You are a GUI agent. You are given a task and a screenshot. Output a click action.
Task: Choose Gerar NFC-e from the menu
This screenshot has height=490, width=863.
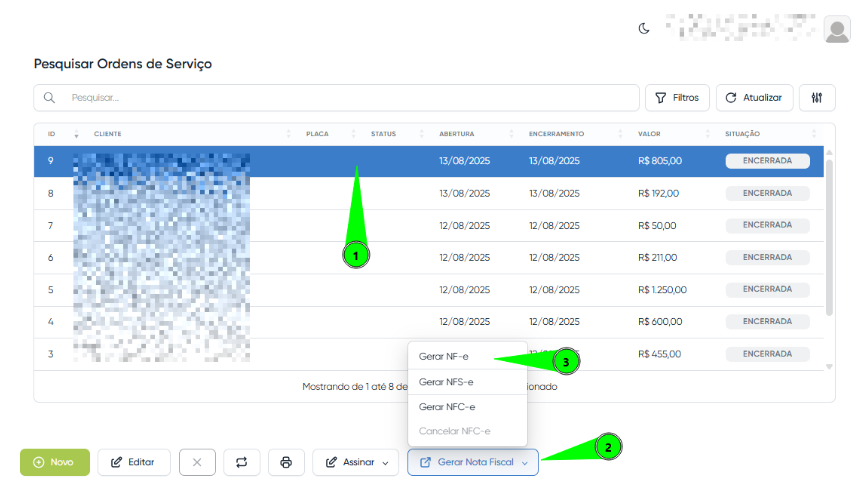pyautogui.click(x=446, y=407)
